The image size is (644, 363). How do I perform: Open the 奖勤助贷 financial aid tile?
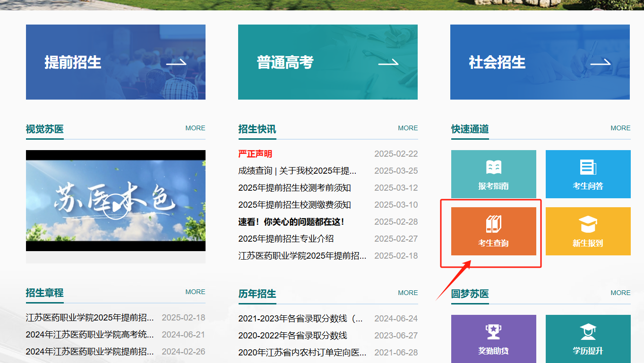coord(493,339)
